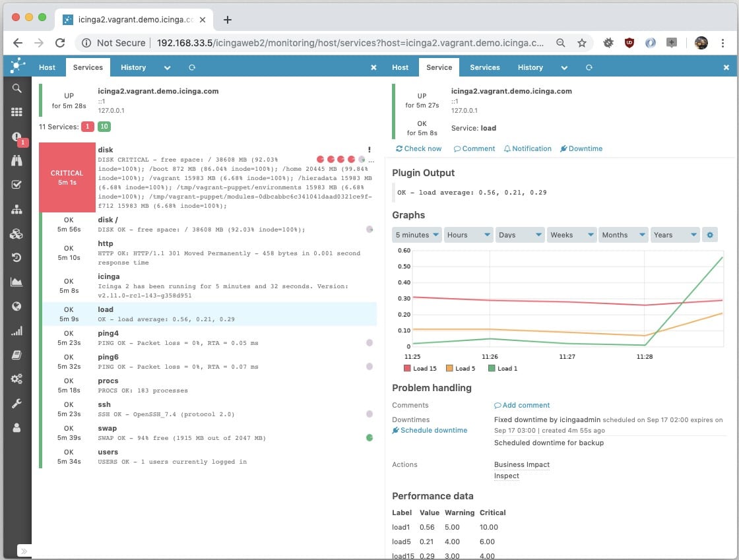Click the globe map icon in sidebar
The height and width of the screenshot is (560, 739).
point(16,307)
